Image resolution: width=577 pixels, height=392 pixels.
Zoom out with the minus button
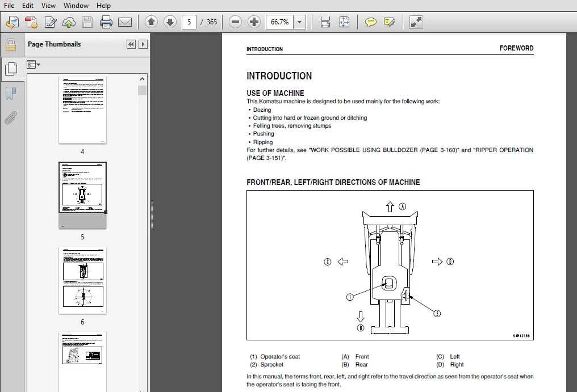[235, 22]
